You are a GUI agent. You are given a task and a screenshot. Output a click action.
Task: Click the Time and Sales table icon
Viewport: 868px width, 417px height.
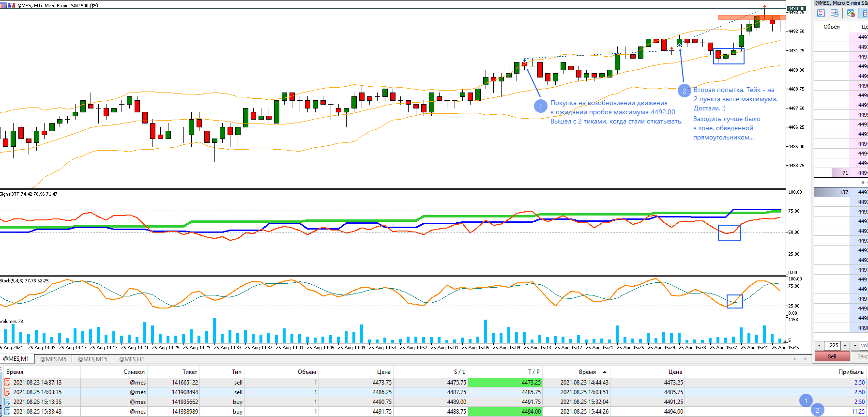(x=835, y=14)
